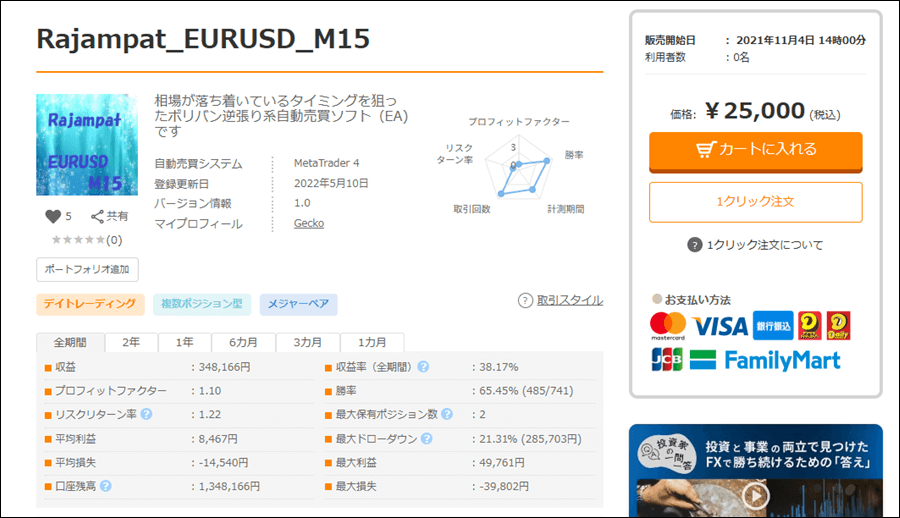Screen dimensions: 900x518
Task: Click help icon beside 最大保有ポジション数
Action: (446, 414)
